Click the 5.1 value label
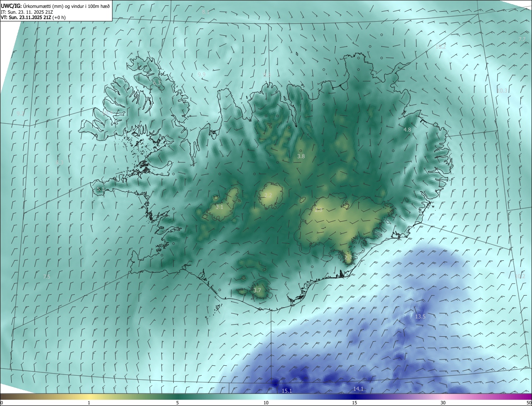The width and height of the screenshot is (532, 406). (x=101, y=189)
